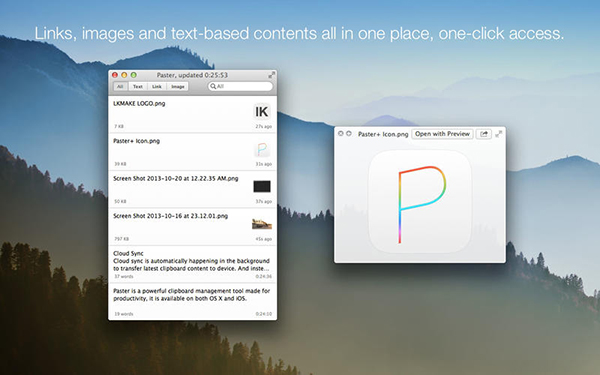This screenshot has height=375, width=600.
Task: Click the second round button in preview window
Action: coord(349,134)
